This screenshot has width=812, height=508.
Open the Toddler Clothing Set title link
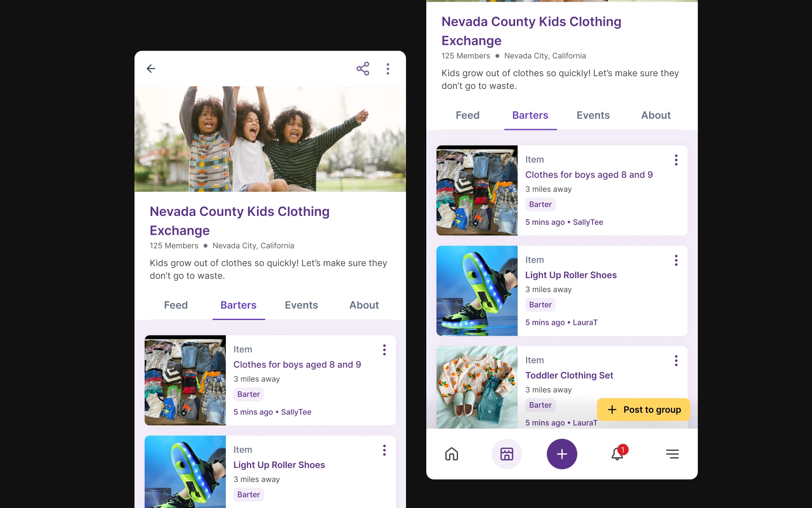tap(569, 375)
